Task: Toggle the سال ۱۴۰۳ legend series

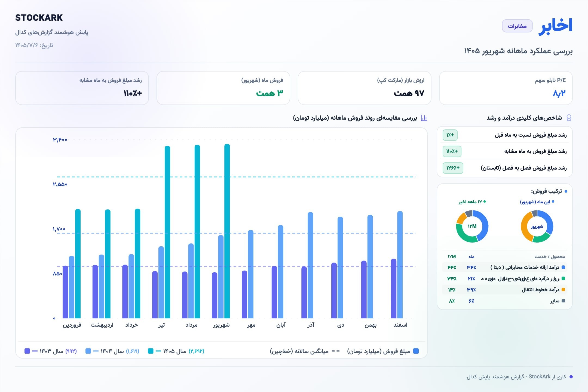Action: [x=51, y=351]
